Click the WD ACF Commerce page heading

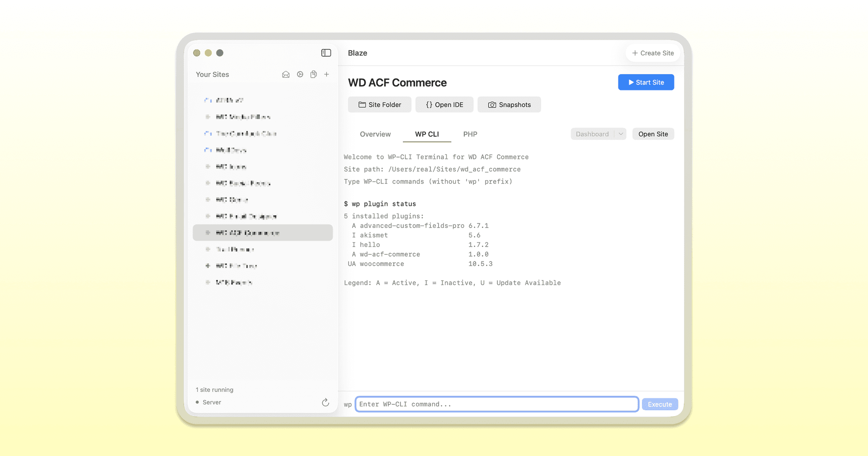tap(397, 83)
